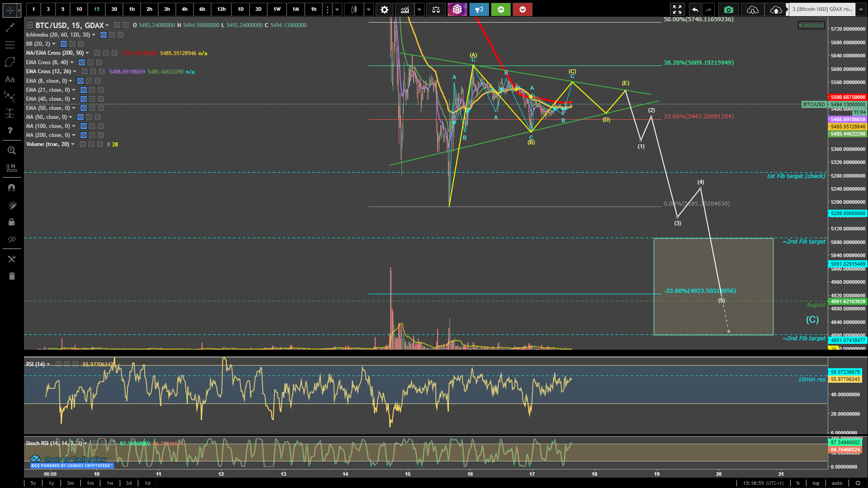
Task: Expand BTC/USD symbol title dropdown
Action: (107, 25)
